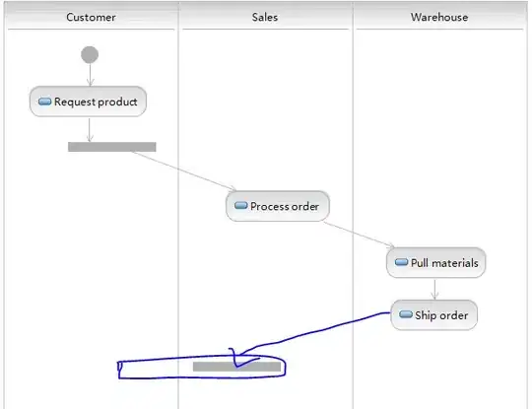
Task: Select the Pull materials action node
Action: (436, 262)
